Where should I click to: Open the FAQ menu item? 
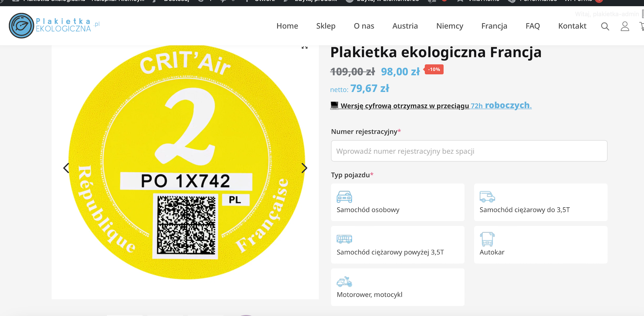tap(533, 26)
